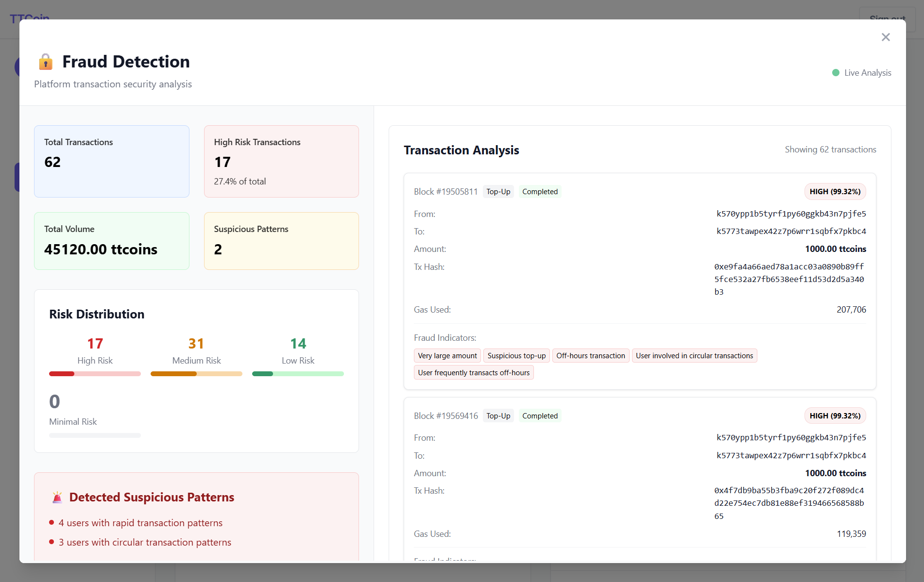Select 'User frequently transacts off-hours' indicator
Viewport: 924px width, 582px height.
click(474, 373)
